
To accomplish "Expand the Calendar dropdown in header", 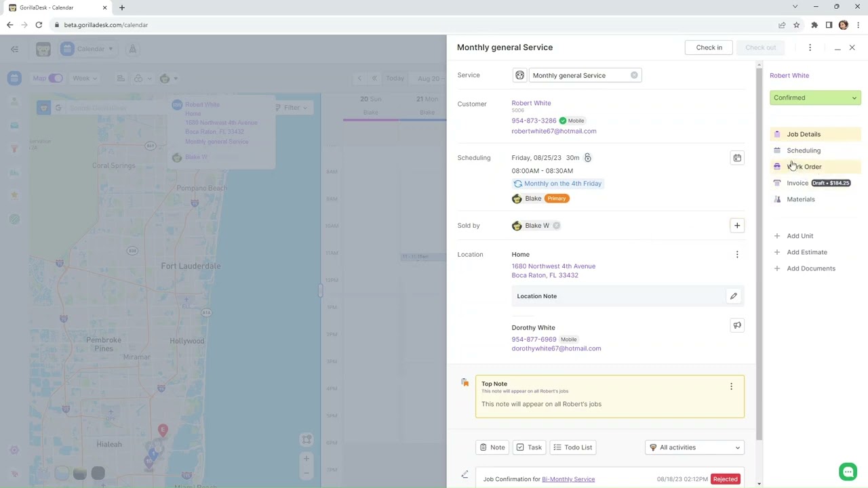I will pos(87,49).
